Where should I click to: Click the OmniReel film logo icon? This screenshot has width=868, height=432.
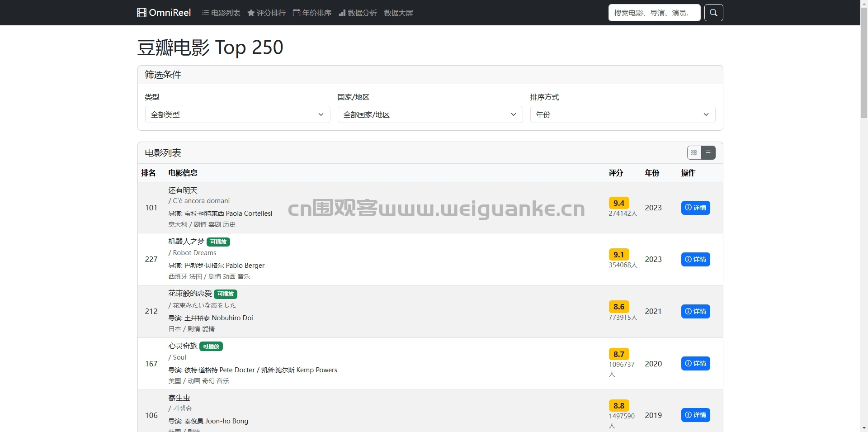(142, 13)
